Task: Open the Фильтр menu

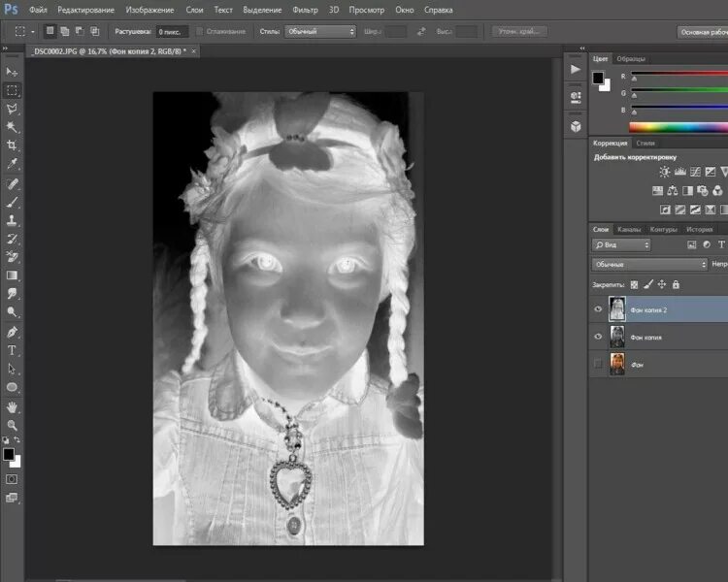Action: [305, 10]
